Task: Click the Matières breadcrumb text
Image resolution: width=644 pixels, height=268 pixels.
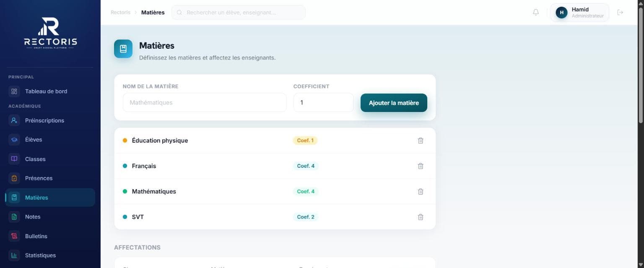Action: pyautogui.click(x=153, y=13)
